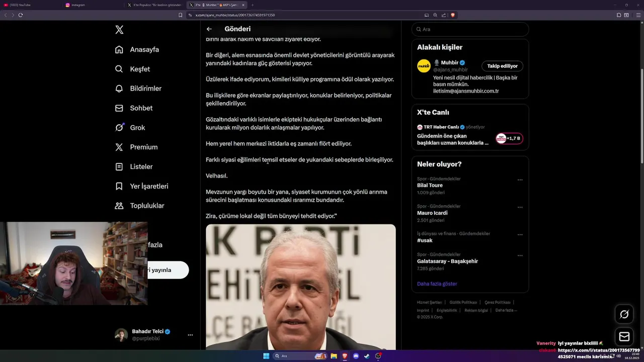Open the post's politician photo
Image resolution: width=644 pixels, height=362 pixels.
pyautogui.click(x=301, y=287)
